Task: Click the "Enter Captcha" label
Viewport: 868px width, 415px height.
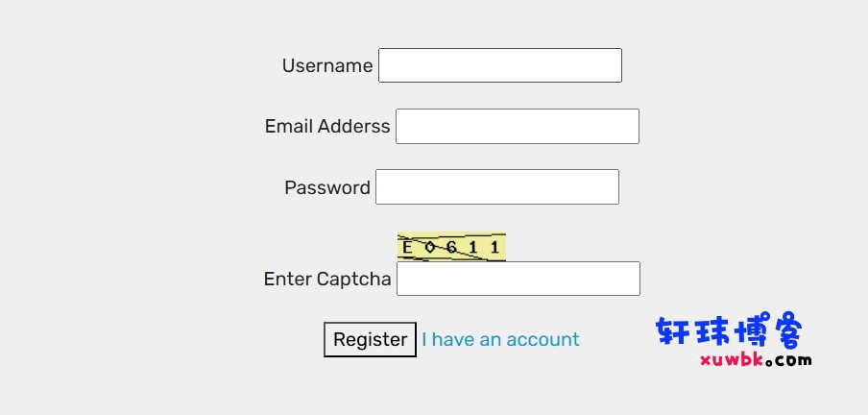Action: coord(327,279)
